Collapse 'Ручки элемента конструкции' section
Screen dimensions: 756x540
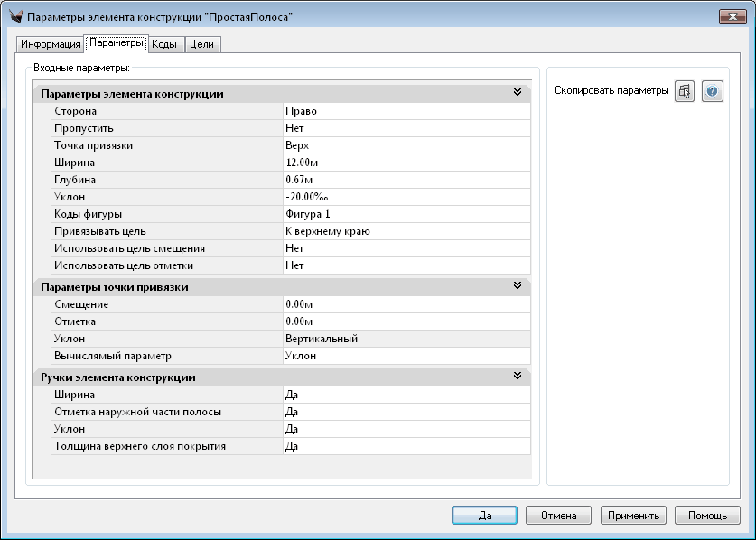(518, 377)
